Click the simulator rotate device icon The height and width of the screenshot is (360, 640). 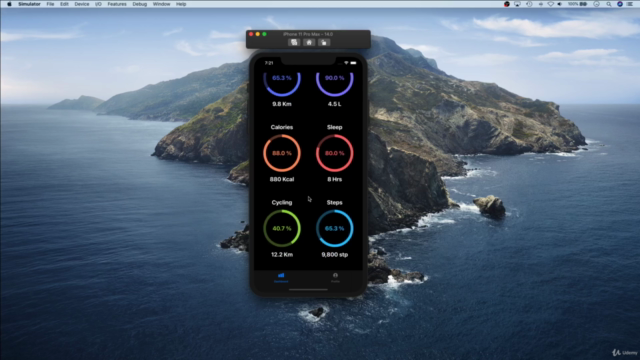pos(324,42)
